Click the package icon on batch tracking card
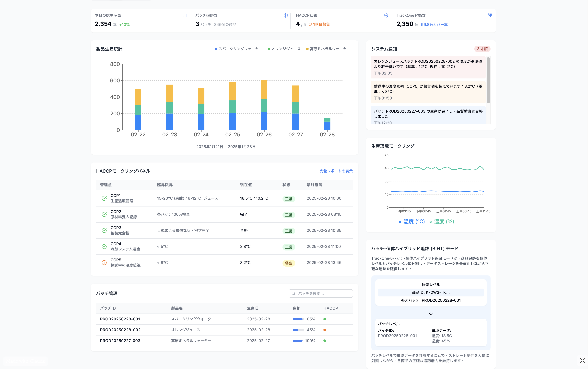The image size is (588, 369). coord(285,15)
